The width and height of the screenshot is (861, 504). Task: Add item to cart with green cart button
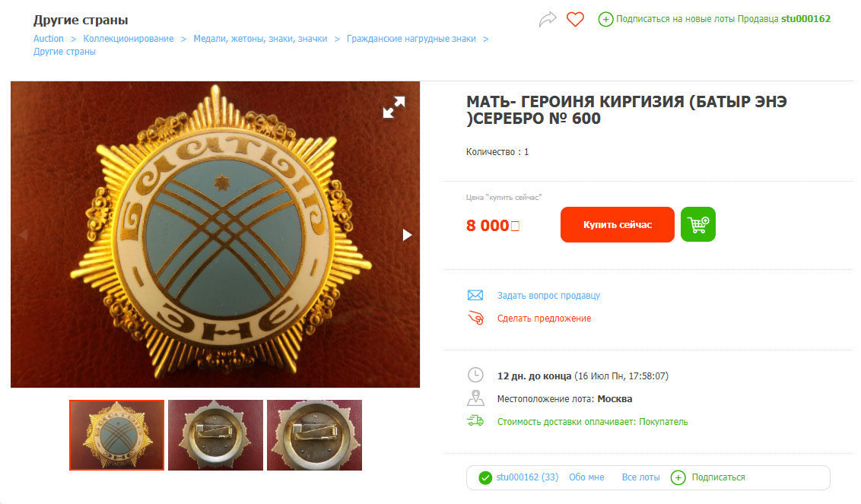click(x=698, y=224)
